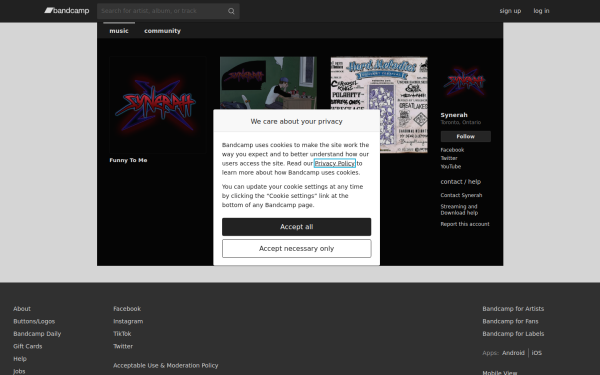Open Synerah's Facebook link
This screenshot has width=600, height=375.
pyautogui.click(x=452, y=150)
